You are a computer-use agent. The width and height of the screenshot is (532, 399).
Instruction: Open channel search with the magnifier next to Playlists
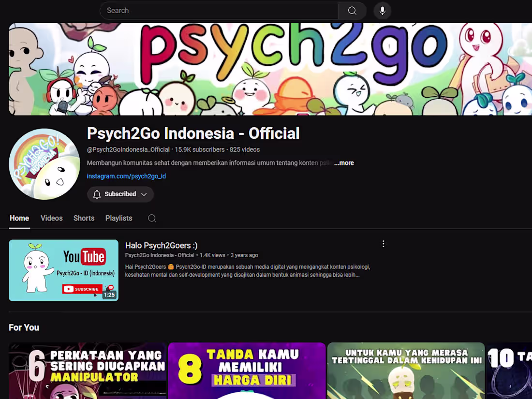[x=151, y=218]
